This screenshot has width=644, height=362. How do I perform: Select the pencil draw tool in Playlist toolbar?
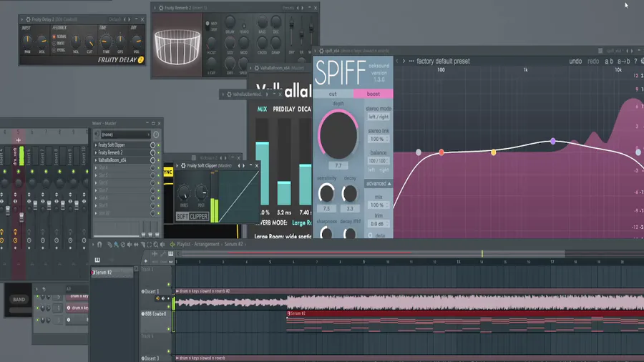[x=109, y=244]
